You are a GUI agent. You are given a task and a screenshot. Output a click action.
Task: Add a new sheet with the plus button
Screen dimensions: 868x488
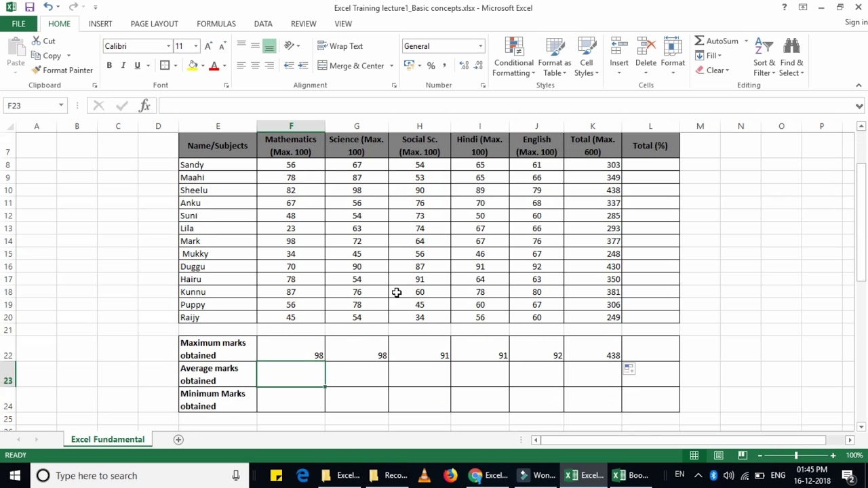(178, 439)
